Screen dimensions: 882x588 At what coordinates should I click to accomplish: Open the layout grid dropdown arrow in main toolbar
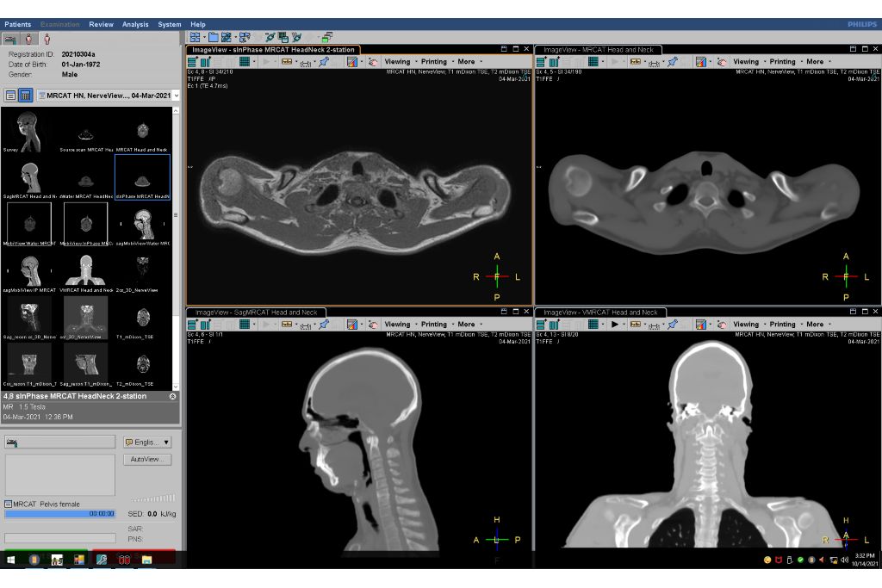[x=203, y=38]
